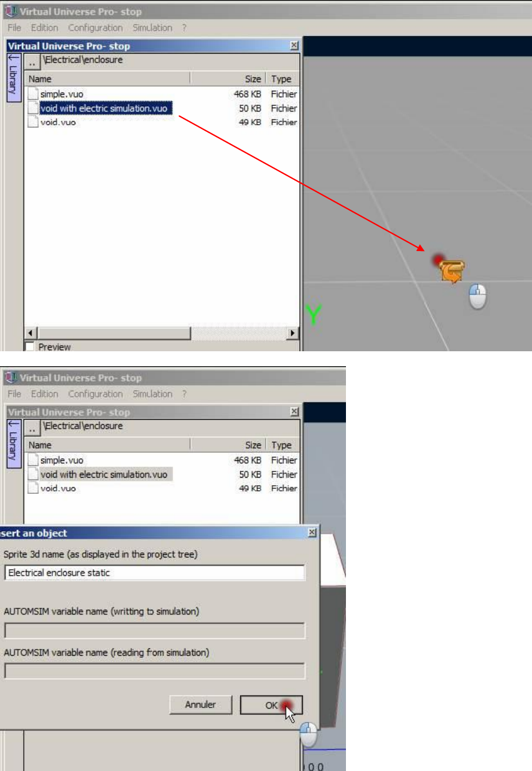The image size is (532, 771).
Task: Open Edition menu in bottom window
Action: 45,394
